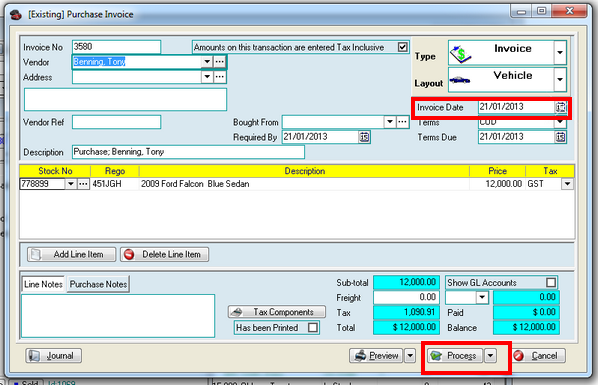Select the Rego cell 451JGH

[x=114, y=184]
